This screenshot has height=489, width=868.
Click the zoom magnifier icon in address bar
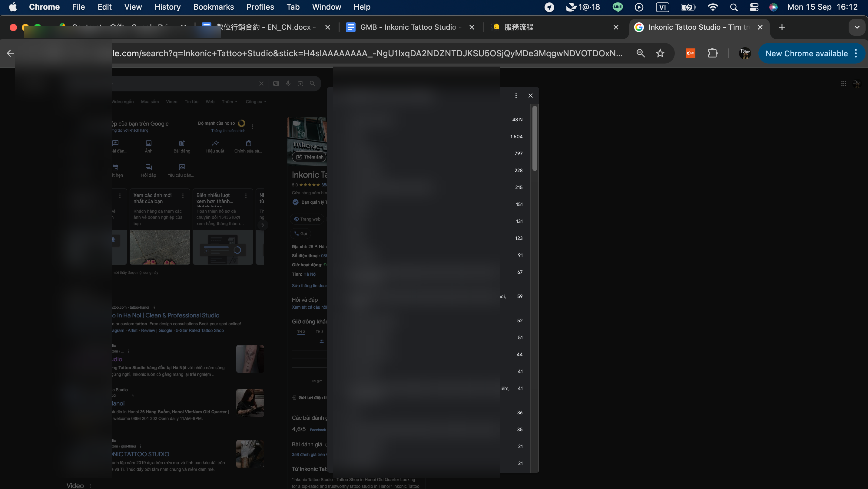click(641, 53)
